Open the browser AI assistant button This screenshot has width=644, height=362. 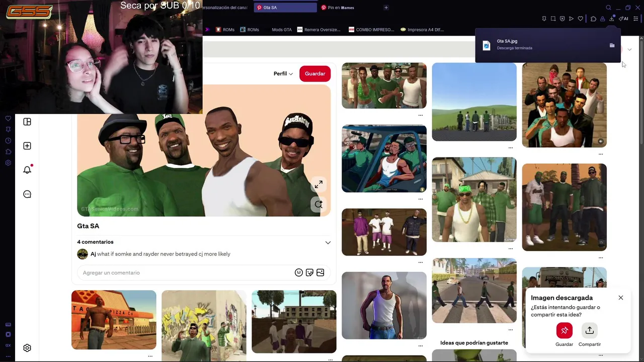click(624, 19)
